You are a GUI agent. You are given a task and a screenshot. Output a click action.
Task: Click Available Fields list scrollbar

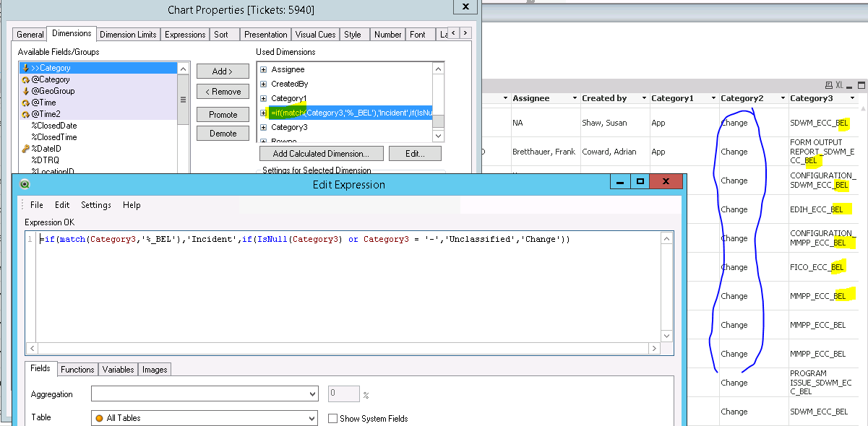coord(183,99)
